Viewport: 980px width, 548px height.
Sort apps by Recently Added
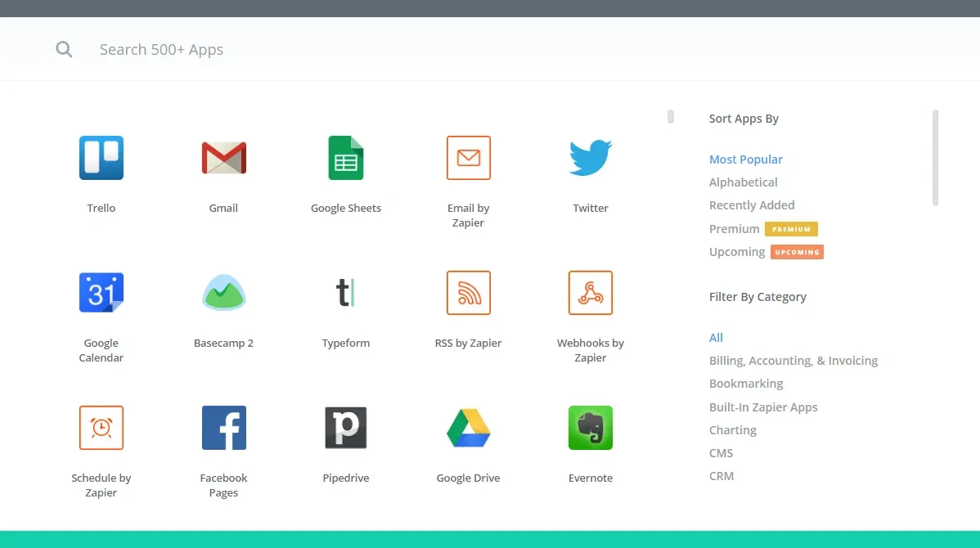752,205
